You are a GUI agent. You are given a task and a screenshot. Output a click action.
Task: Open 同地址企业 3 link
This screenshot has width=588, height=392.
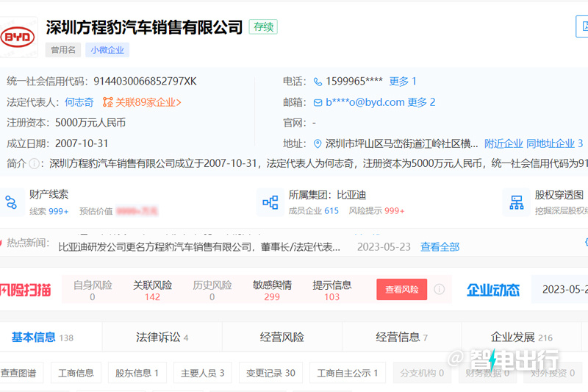click(x=554, y=143)
